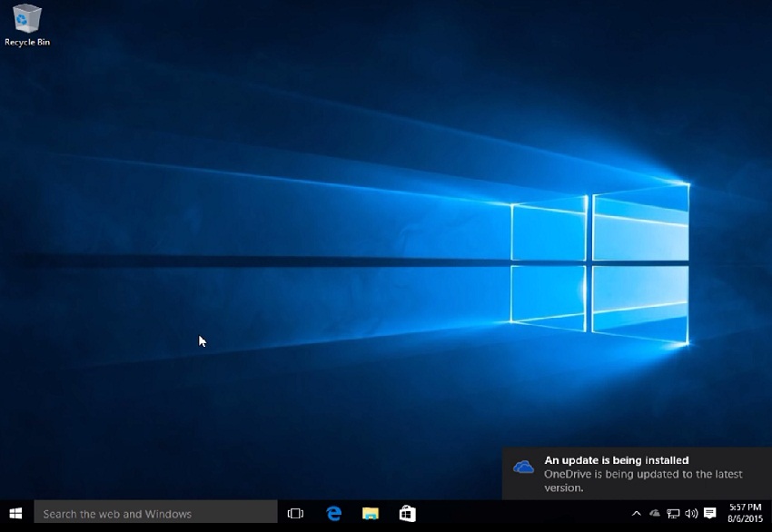Open the 'An update is being installed' notification
Screen dimensions: 772x532
(637, 473)
